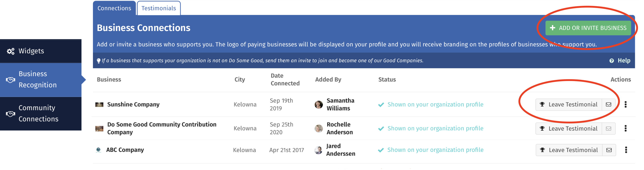Click Add or Invite Business button
The width and height of the screenshot is (644, 170).
pyautogui.click(x=588, y=28)
